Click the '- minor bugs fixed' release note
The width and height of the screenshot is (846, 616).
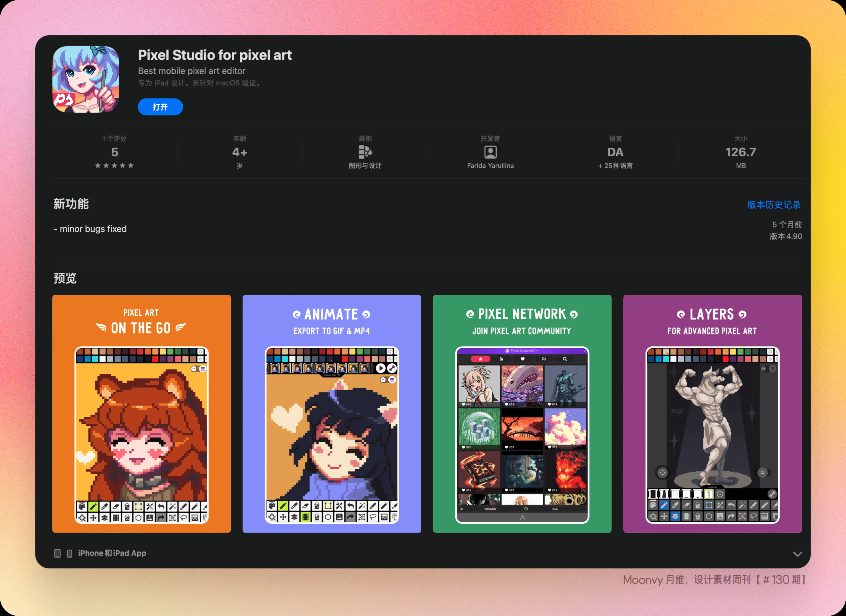point(90,229)
